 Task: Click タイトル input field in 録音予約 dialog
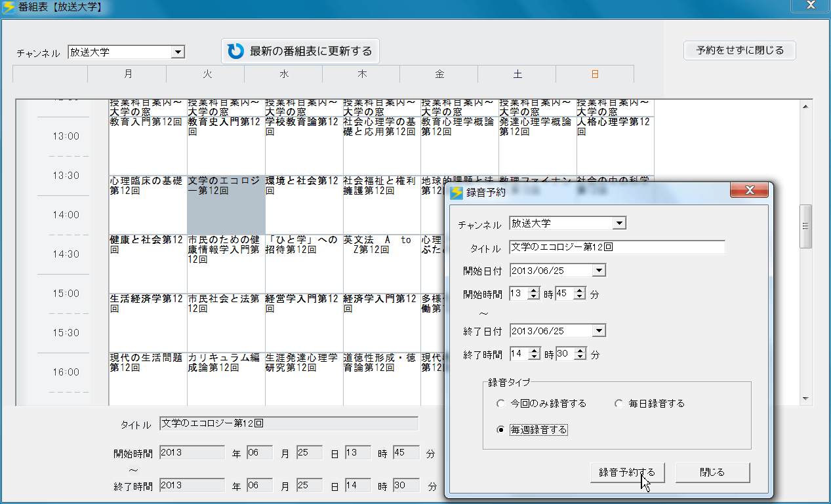pos(617,248)
